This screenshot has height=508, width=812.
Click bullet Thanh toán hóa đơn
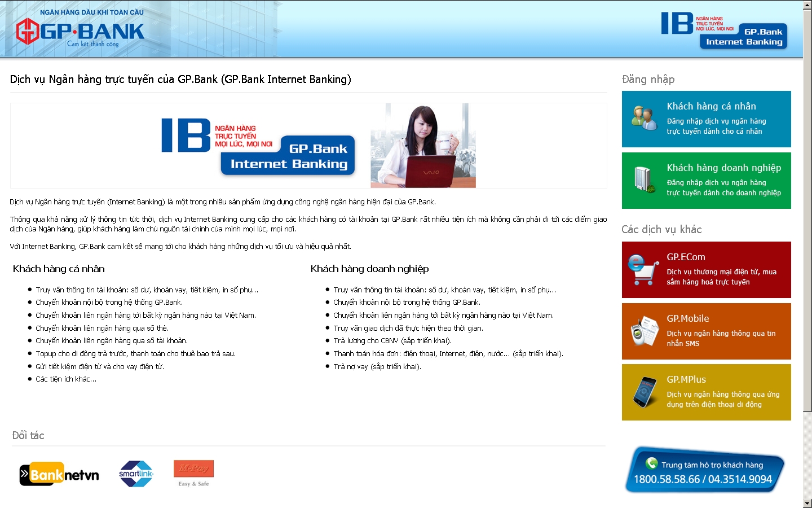click(x=448, y=353)
